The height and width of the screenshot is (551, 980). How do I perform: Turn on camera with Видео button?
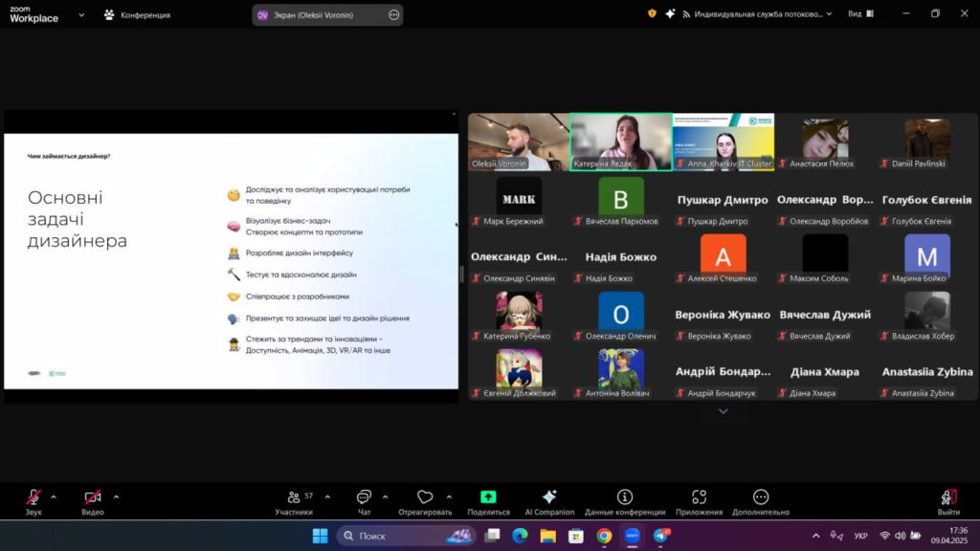click(93, 498)
